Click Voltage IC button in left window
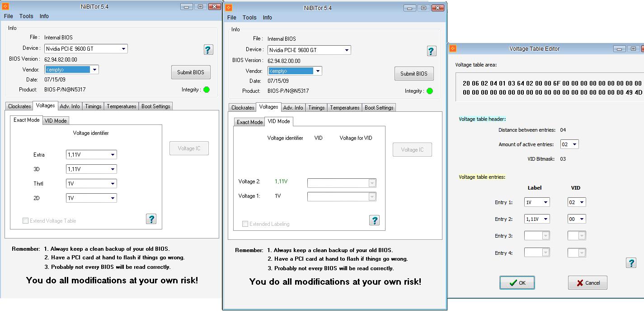This screenshot has width=644, height=315. 189,148
